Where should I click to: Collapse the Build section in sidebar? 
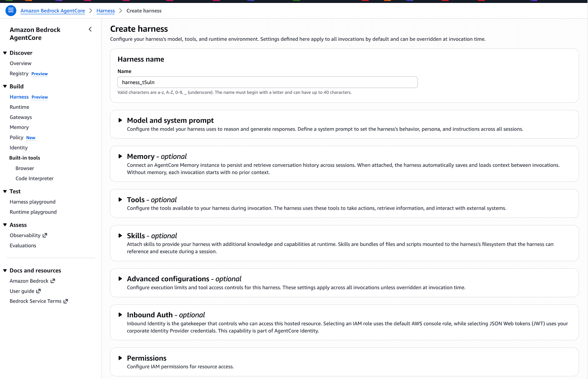pyautogui.click(x=5, y=86)
